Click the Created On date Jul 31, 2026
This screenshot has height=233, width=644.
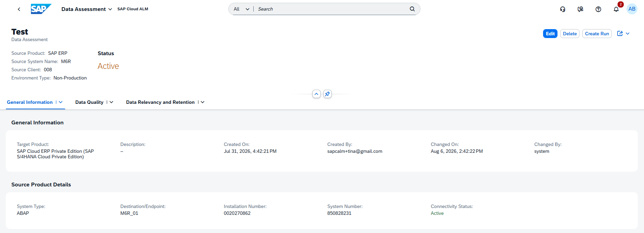(x=250, y=151)
